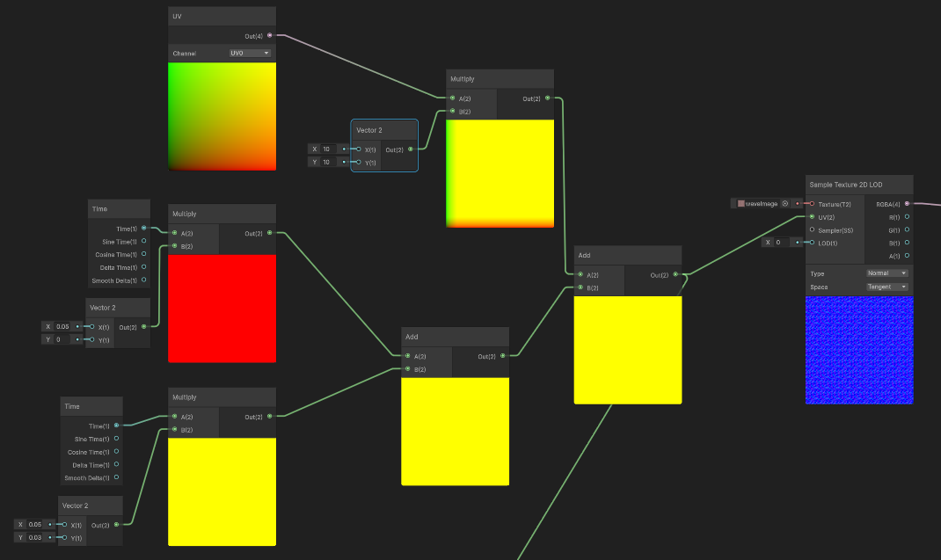Click Delta Time(1) port on lower Time node
Viewport: 941px width, 560px height.
116,464
